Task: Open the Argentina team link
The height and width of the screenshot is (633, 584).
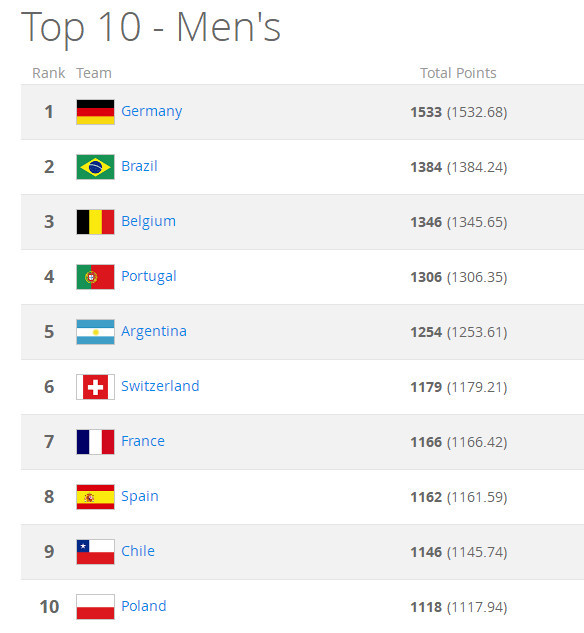Action: pos(154,331)
